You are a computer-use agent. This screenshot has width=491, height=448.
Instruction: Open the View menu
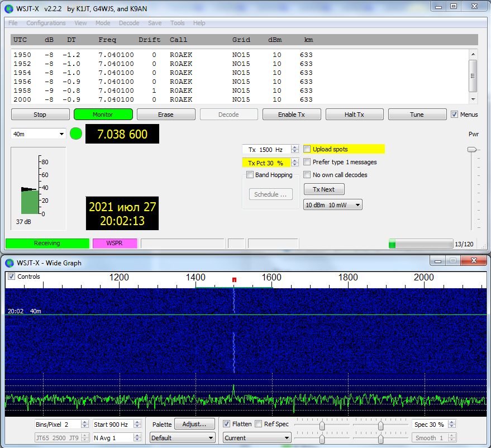(x=80, y=23)
